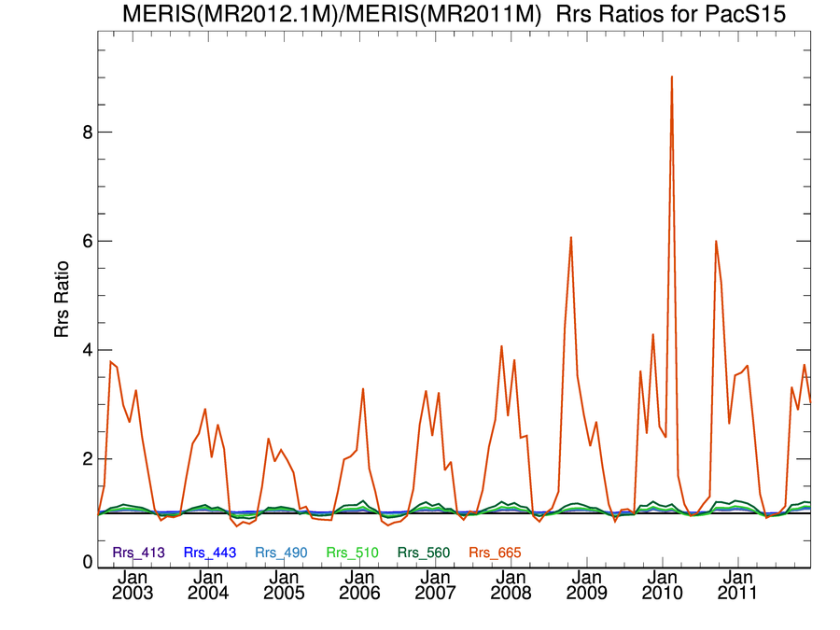Click the 2008 x-axis year label

click(x=511, y=593)
